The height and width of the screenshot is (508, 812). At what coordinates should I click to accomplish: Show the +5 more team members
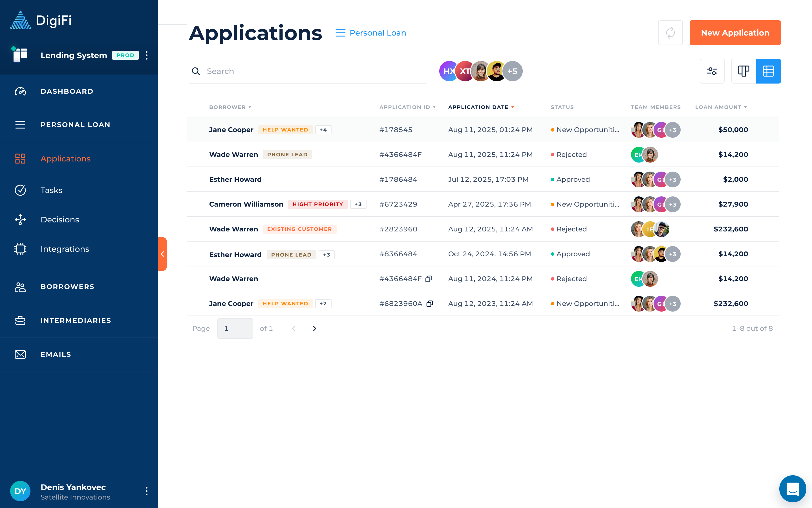click(512, 71)
